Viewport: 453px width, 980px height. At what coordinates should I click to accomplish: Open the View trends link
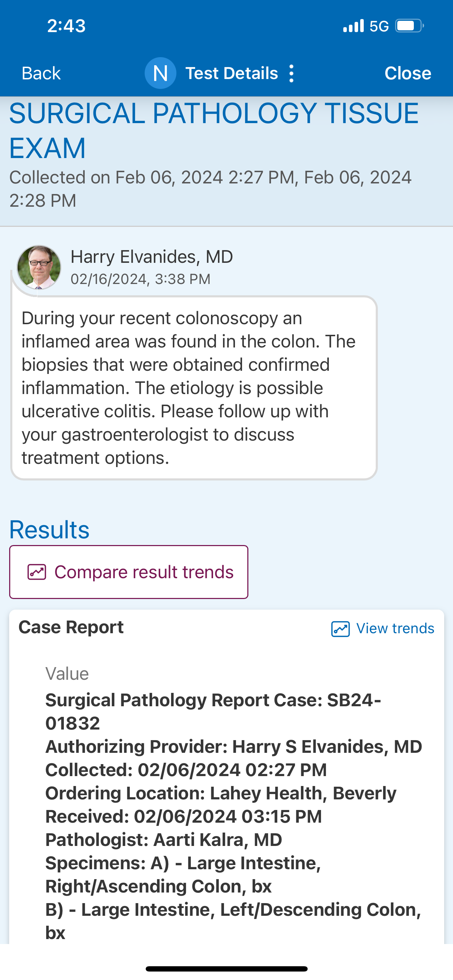point(395,629)
